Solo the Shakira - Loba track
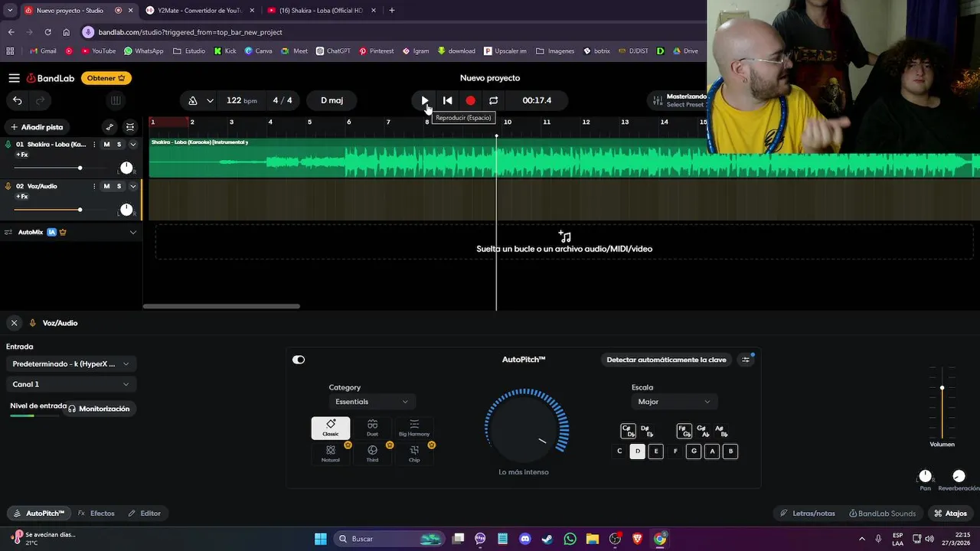The image size is (980, 551). [x=119, y=144]
